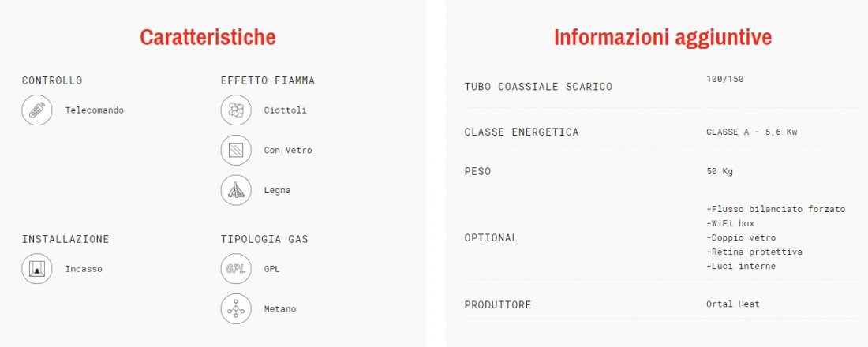Image resolution: width=868 pixels, height=347 pixels.
Task: Click the Telecomando remote control icon
Action: pyautogui.click(x=36, y=110)
